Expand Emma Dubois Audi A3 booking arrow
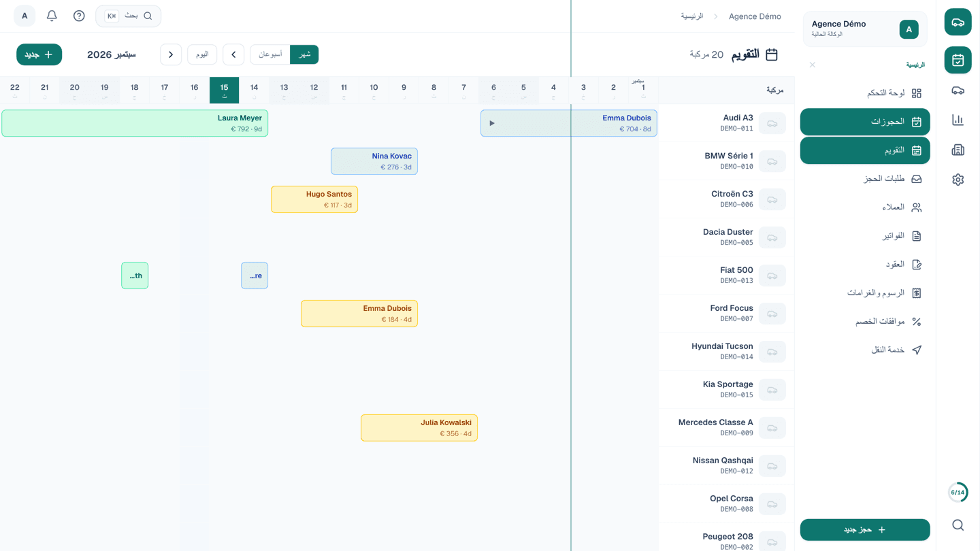The image size is (980, 551). pyautogui.click(x=492, y=123)
